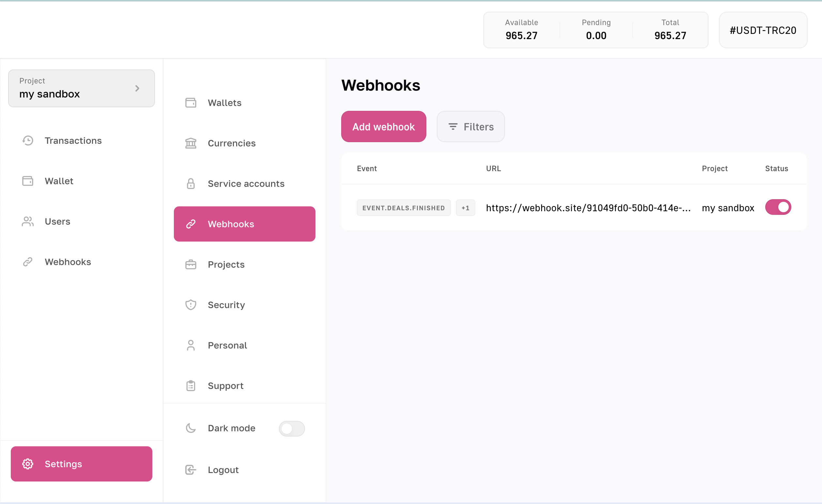Open the Filters button

(x=470, y=127)
